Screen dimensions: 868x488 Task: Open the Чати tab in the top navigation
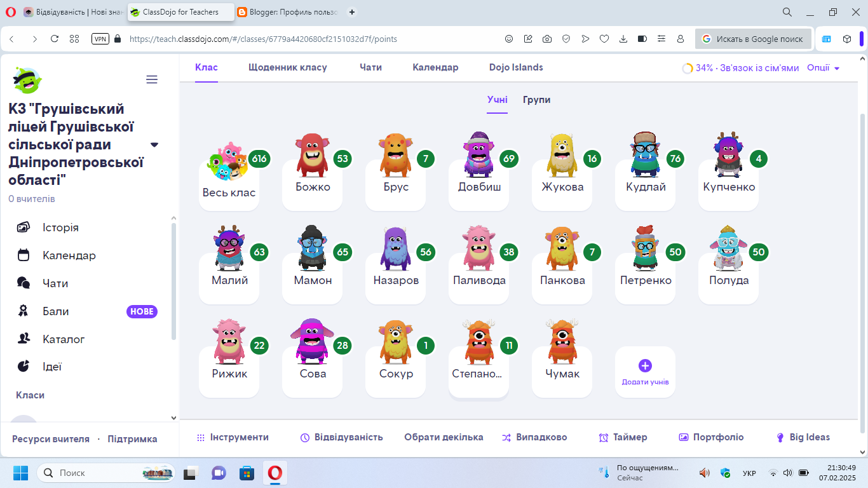[x=370, y=67]
